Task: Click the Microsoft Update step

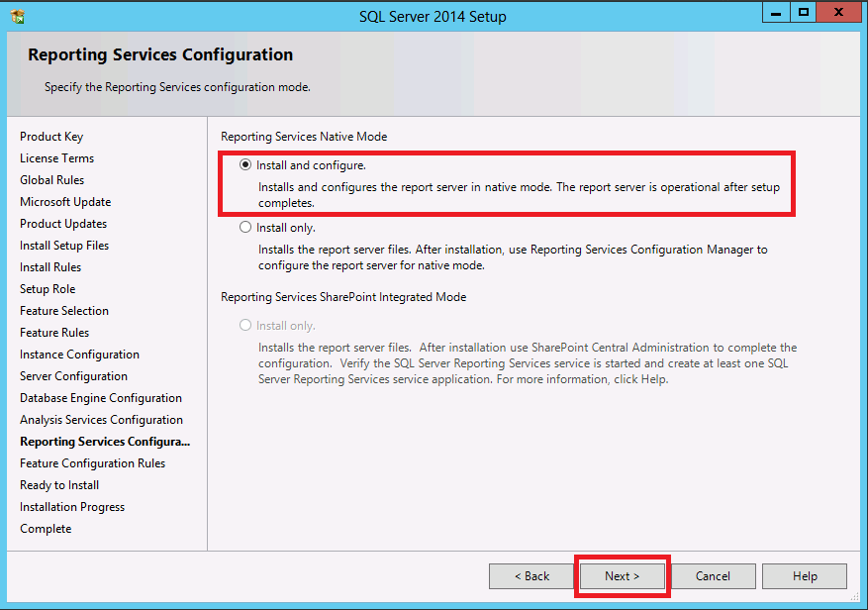Action: pyautogui.click(x=65, y=202)
